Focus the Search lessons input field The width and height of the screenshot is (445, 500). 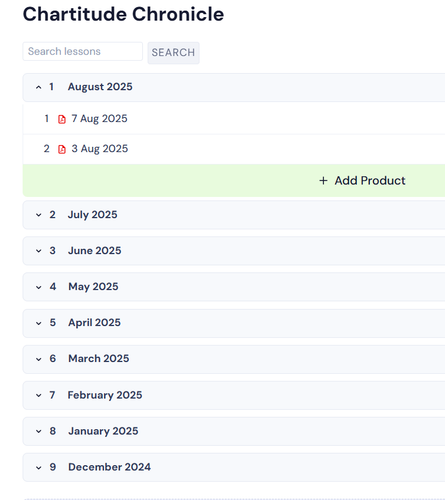tap(83, 51)
